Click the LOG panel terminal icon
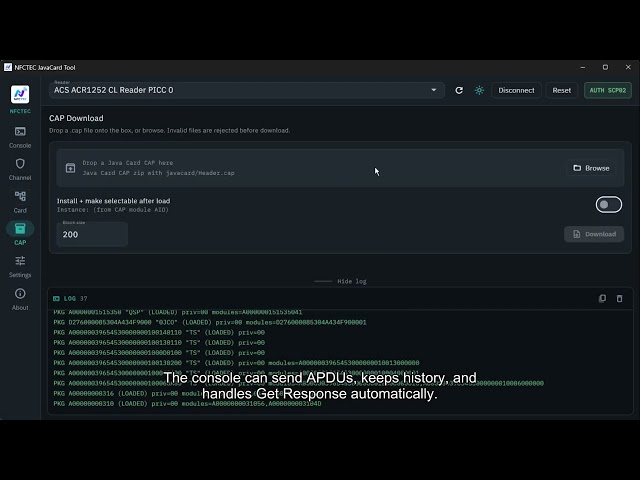This screenshot has width=640, height=480. tap(56, 299)
